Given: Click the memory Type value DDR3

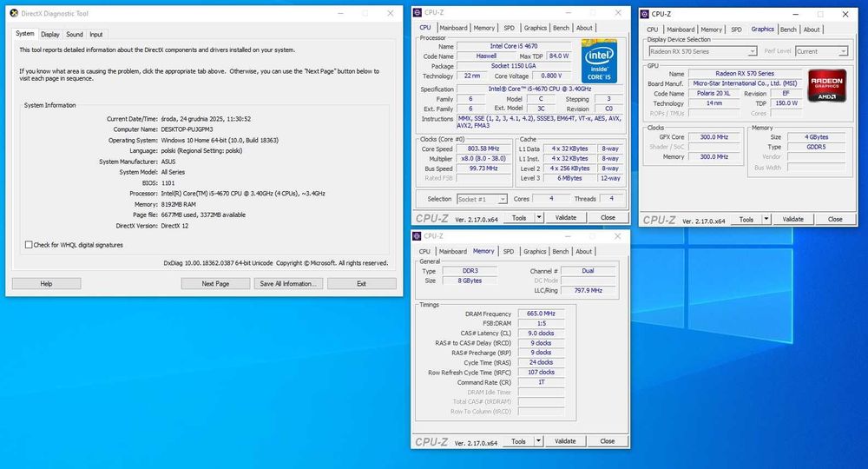Looking at the screenshot, I should click(x=470, y=271).
